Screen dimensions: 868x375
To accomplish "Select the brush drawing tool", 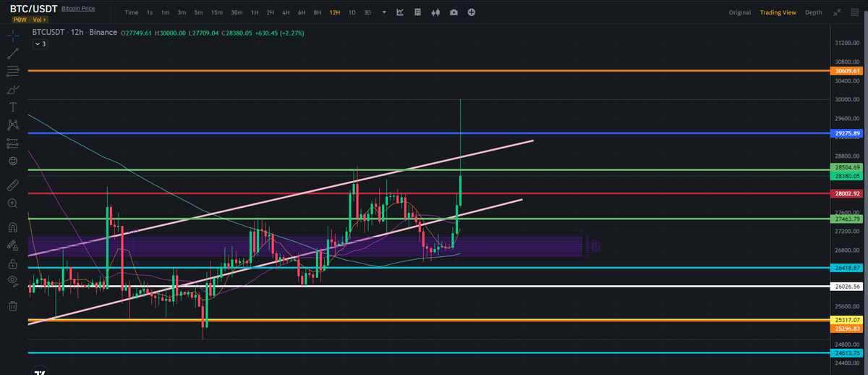I will point(12,89).
